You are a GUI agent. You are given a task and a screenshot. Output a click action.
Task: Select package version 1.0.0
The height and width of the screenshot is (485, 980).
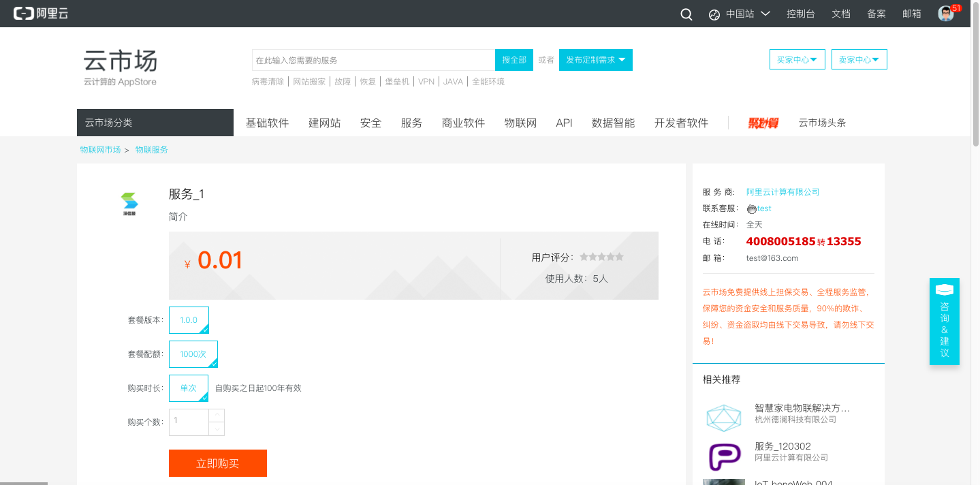[189, 320]
